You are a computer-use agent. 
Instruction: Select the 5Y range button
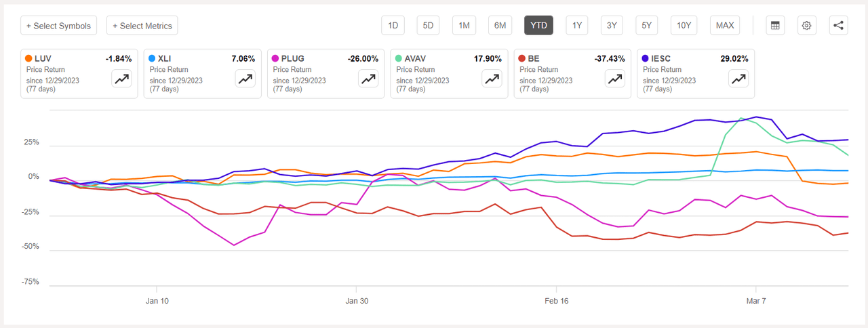tap(647, 26)
